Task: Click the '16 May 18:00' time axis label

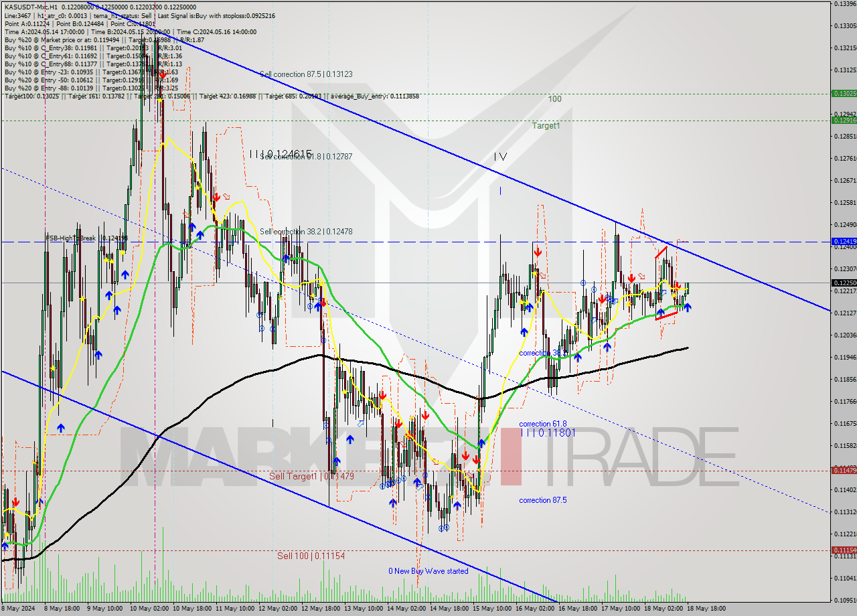Action: (x=578, y=609)
